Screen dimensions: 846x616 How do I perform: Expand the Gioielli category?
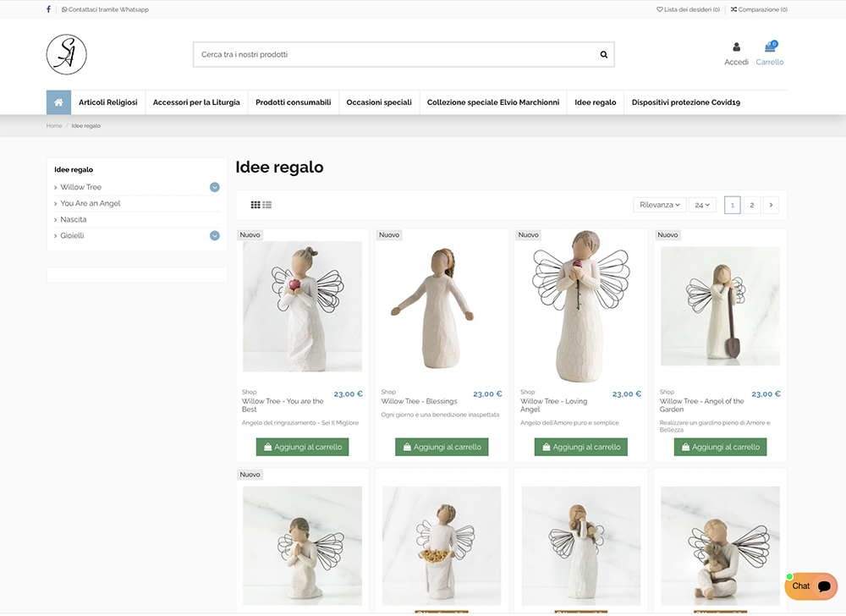pyautogui.click(x=215, y=235)
